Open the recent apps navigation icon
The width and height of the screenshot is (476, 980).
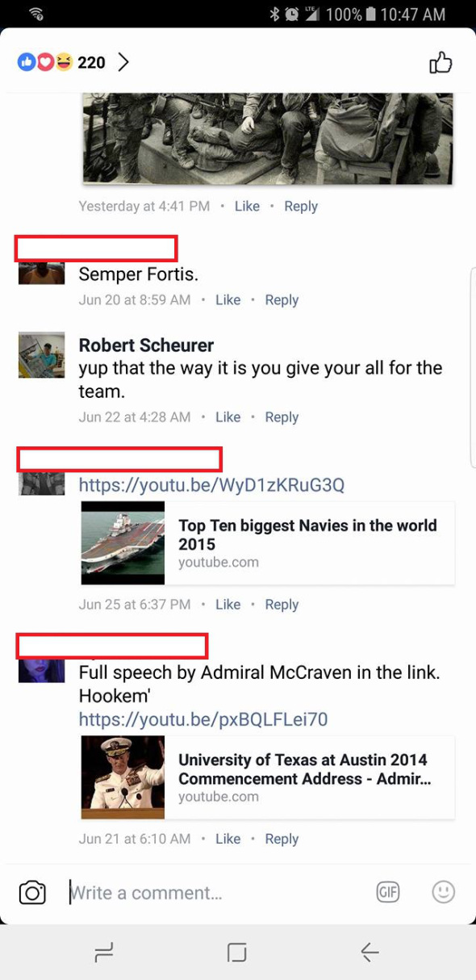coord(104,953)
